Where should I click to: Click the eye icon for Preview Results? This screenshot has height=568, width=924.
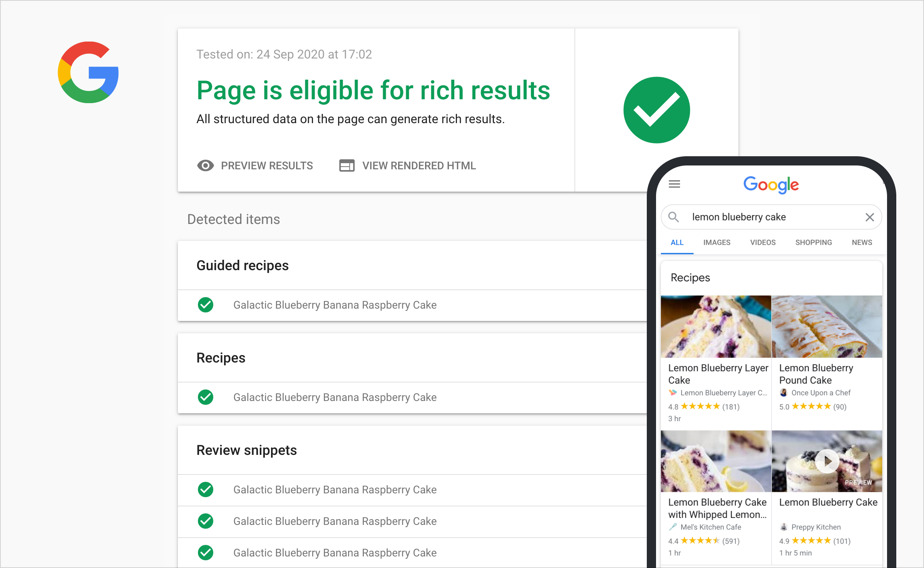pyautogui.click(x=206, y=165)
